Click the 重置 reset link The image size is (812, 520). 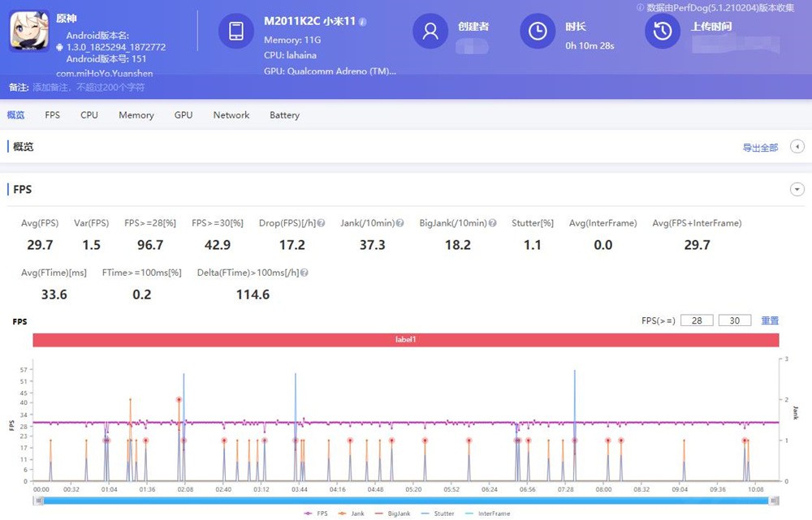770,320
